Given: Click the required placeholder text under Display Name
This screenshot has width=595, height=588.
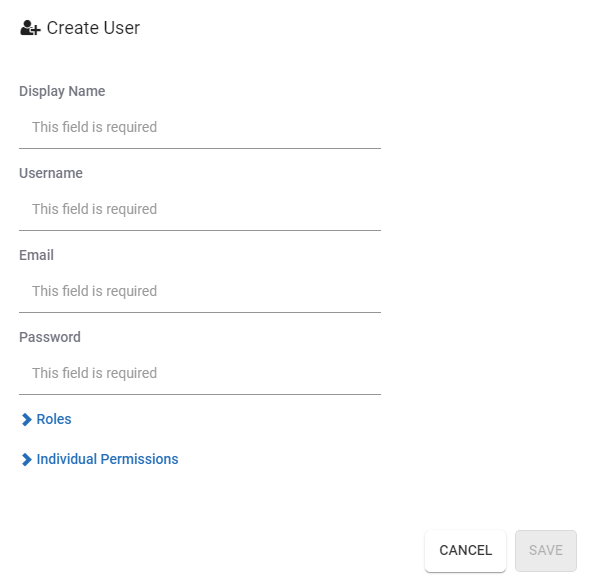Looking at the screenshot, I should click(94, 127).
